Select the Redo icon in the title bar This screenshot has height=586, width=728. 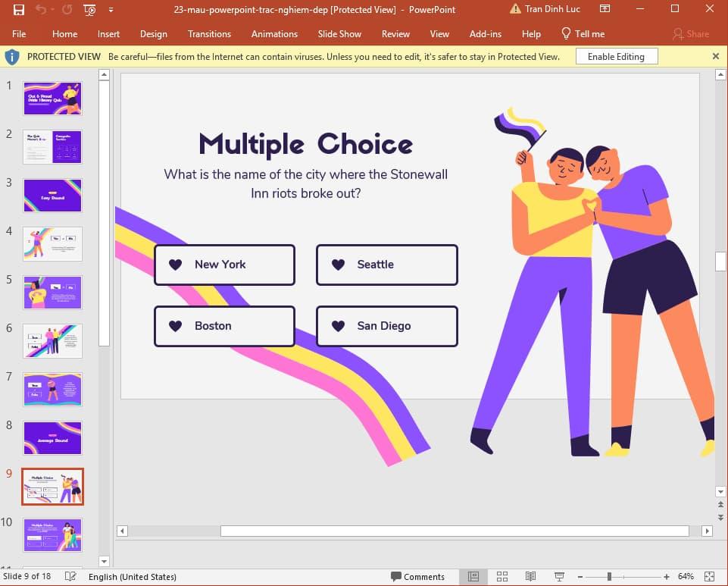66,9
